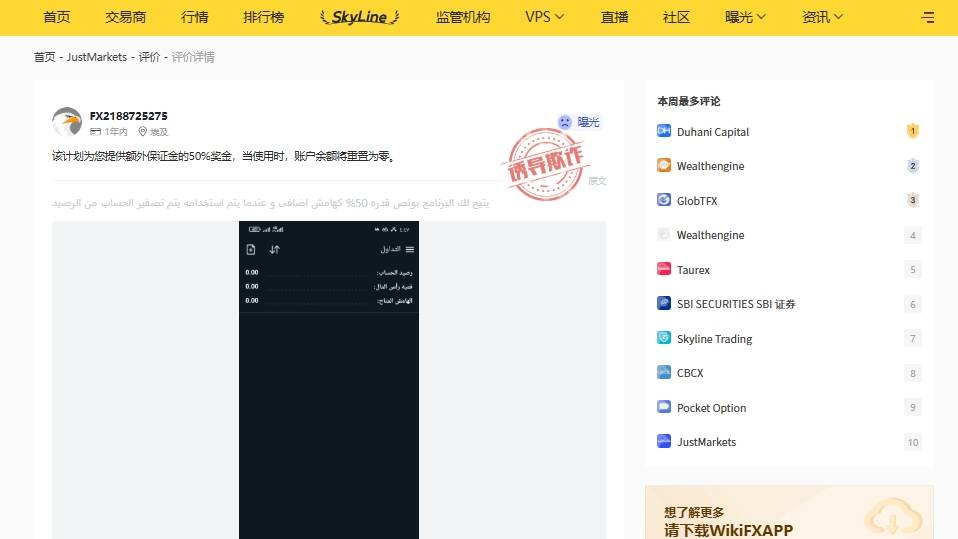The image size is (958, 539).
Task: Open the SBI SECURITIES SBI 证券 link
Action: tap(736, 304)
